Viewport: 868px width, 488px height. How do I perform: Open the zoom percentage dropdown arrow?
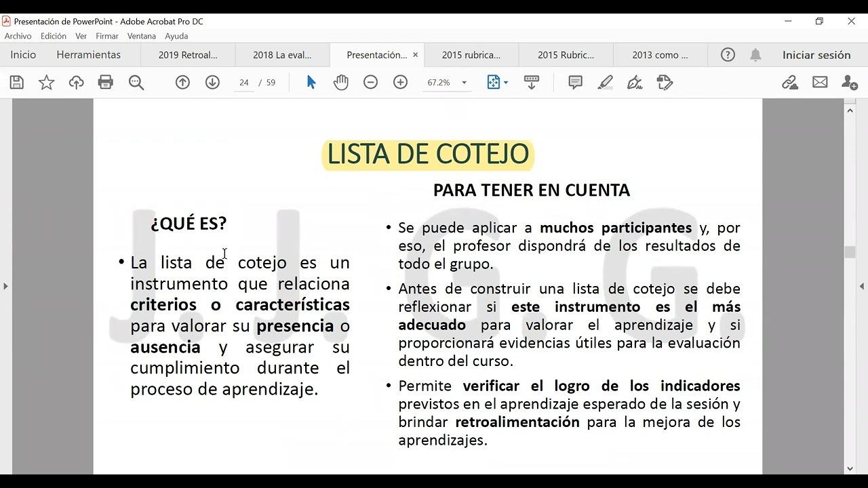click(464, 83)
